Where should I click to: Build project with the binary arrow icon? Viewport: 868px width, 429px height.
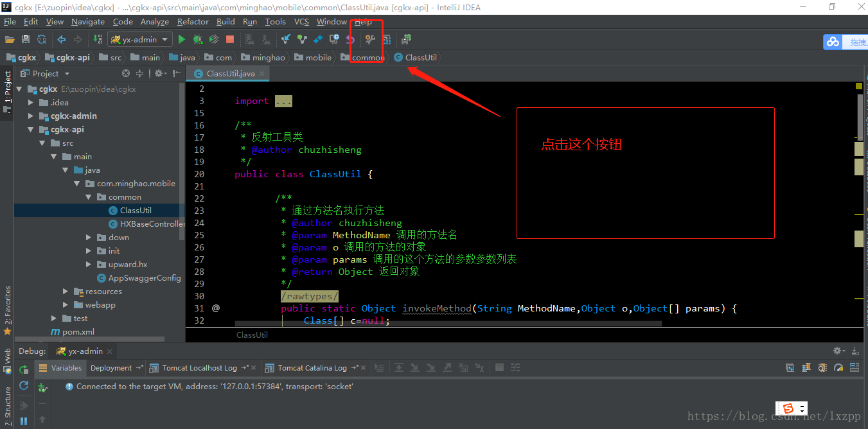pyautogui.click(x=98, y=39)
